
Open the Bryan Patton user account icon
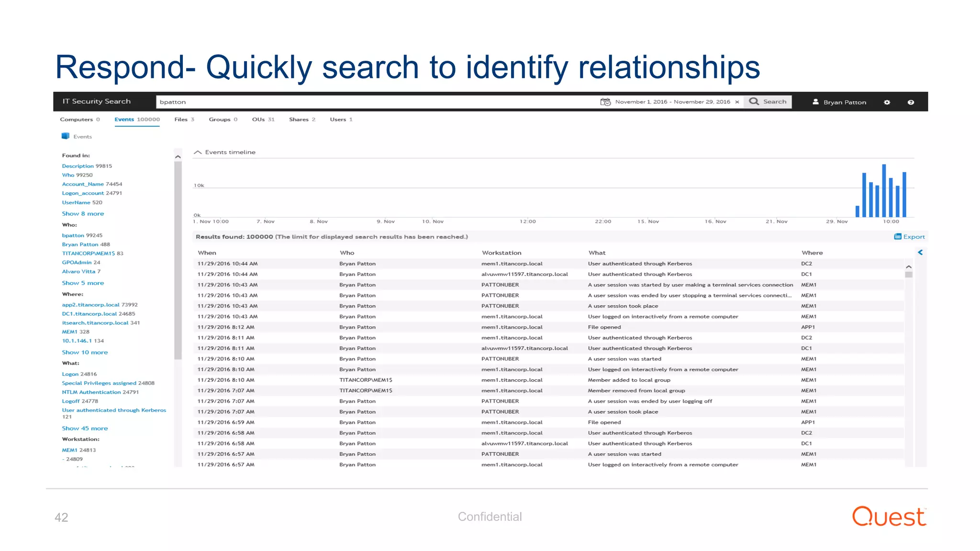pyautogui.click(x=815, y=102)
